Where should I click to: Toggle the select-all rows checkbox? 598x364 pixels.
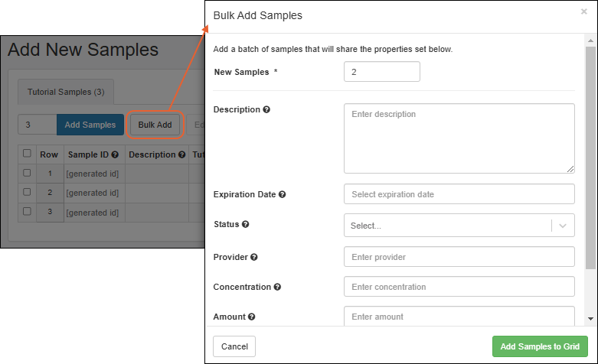tap(27, 154)
